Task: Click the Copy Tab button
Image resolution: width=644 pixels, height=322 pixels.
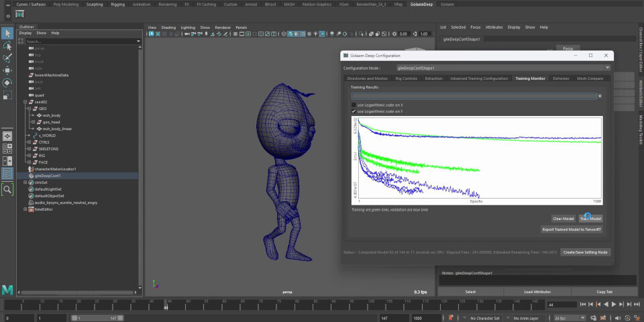Action: pos(604,292)
